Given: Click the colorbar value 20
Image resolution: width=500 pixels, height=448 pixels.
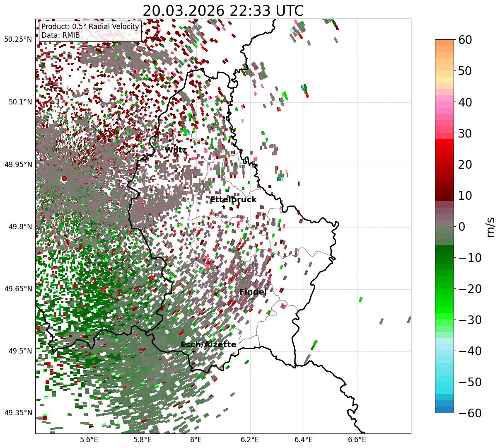Looking at the screenshot, I should pos(465,164).
